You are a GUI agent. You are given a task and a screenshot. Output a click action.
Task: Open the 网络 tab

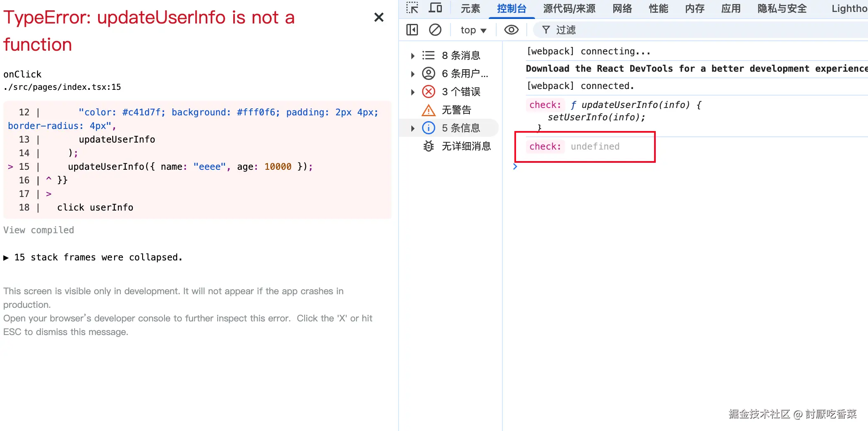coord(622,8)
